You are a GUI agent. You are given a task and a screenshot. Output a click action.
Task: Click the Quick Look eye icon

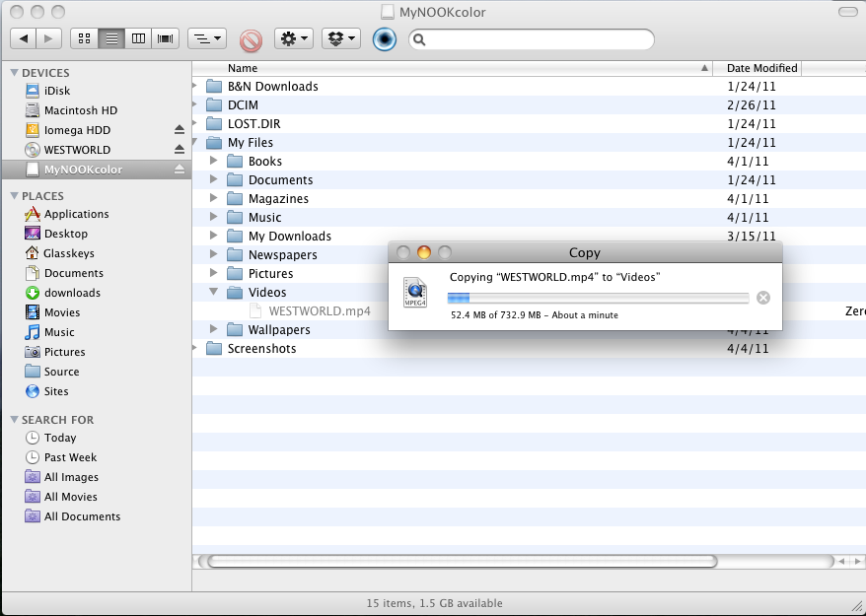click(x=385, y=39)
